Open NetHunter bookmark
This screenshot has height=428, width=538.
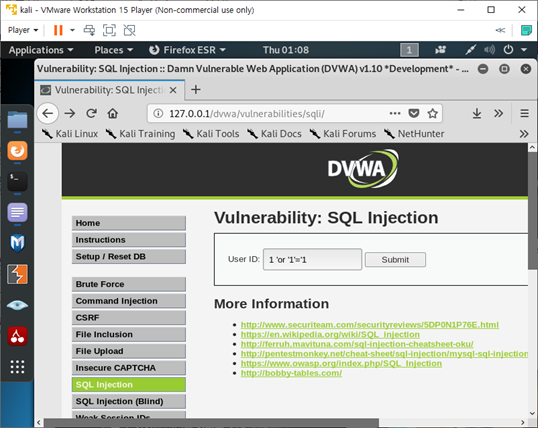pos(414,134)
